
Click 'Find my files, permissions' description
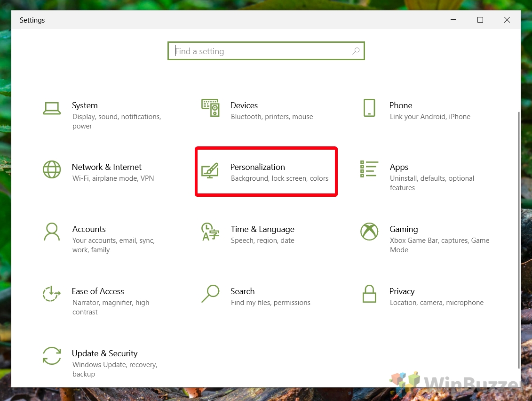tap(270, 303)
